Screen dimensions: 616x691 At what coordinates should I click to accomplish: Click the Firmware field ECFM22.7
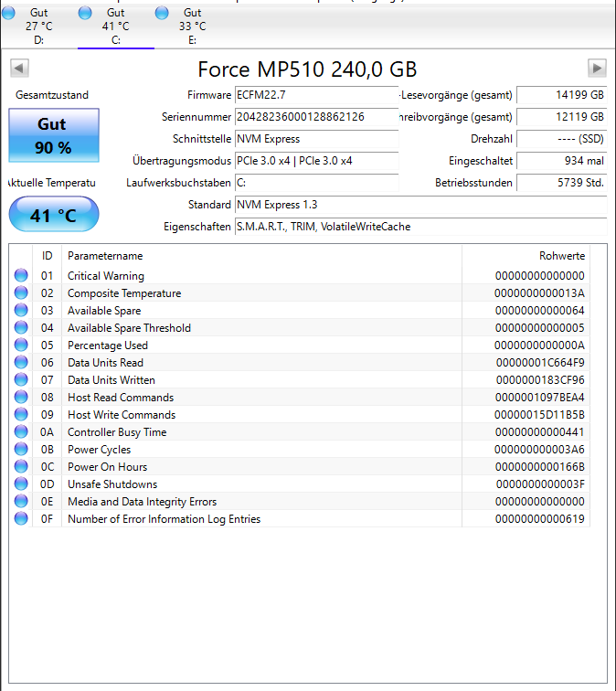pyautogui.click(x=316, y=95)
